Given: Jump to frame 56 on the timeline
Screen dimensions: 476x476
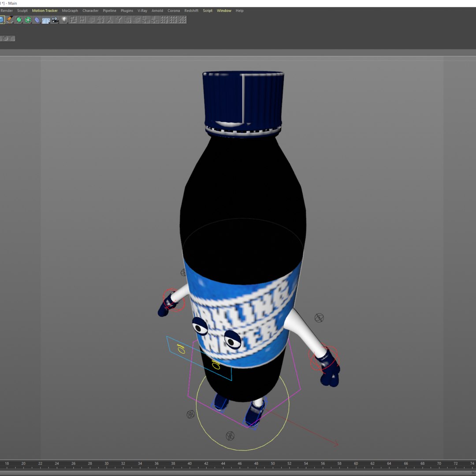Looking at the screenshot, I should [323, 464].
